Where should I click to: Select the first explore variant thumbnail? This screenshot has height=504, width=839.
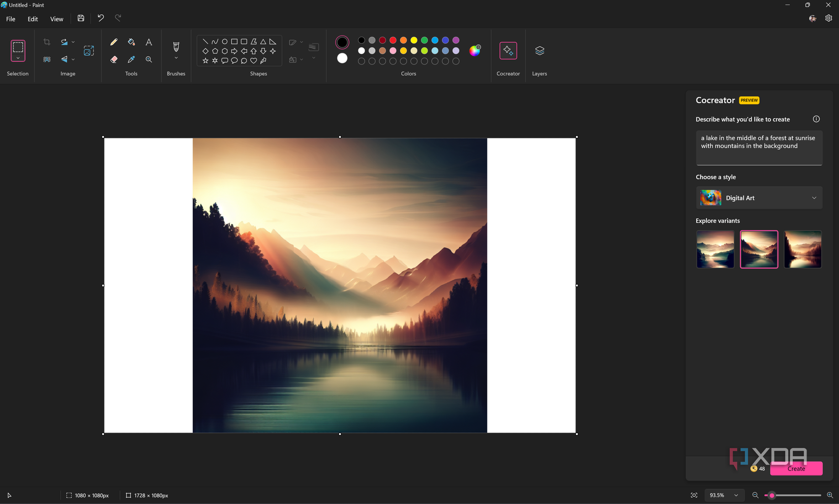(x=715, y=249)
